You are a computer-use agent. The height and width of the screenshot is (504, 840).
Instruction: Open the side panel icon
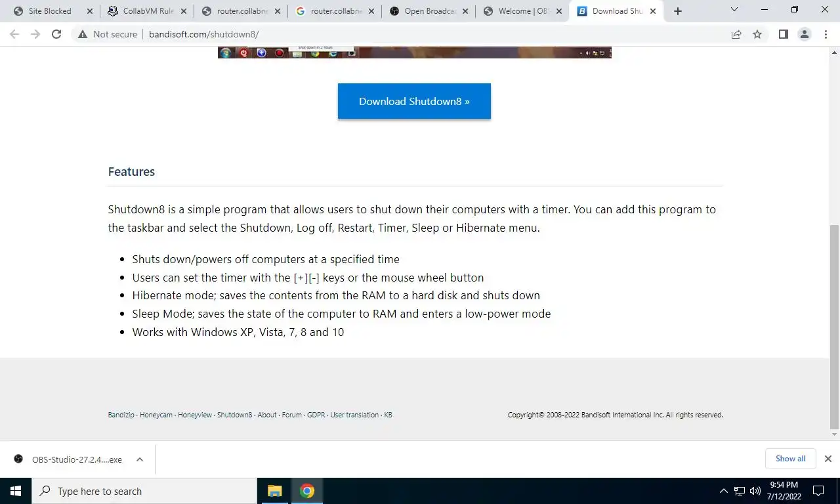tap(783, 34)
